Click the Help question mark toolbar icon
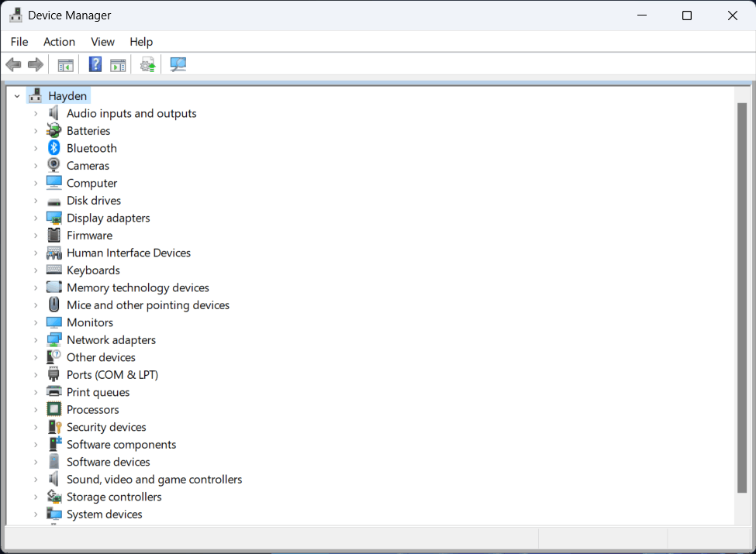756x554 pixels. (x=95, y=64)
